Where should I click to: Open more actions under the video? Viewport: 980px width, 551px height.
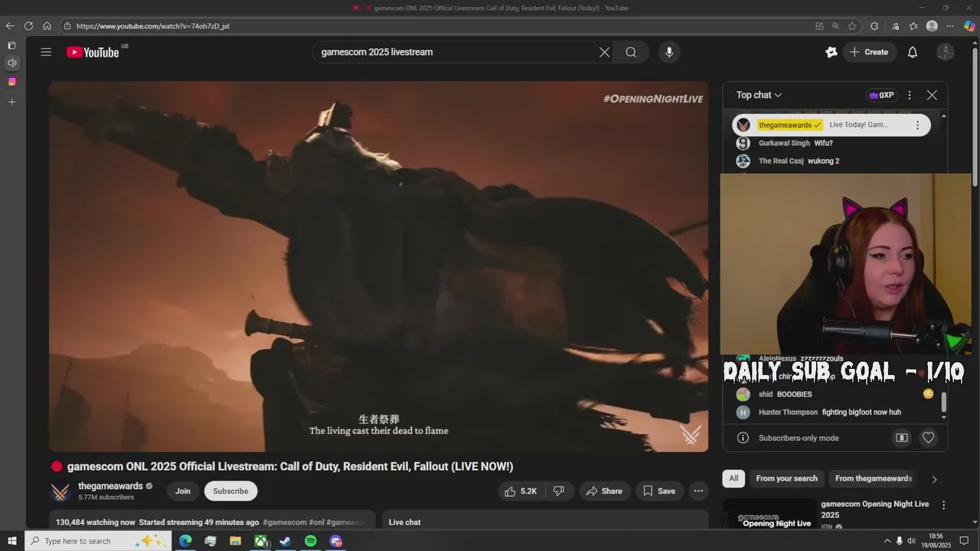click(698, 491)
